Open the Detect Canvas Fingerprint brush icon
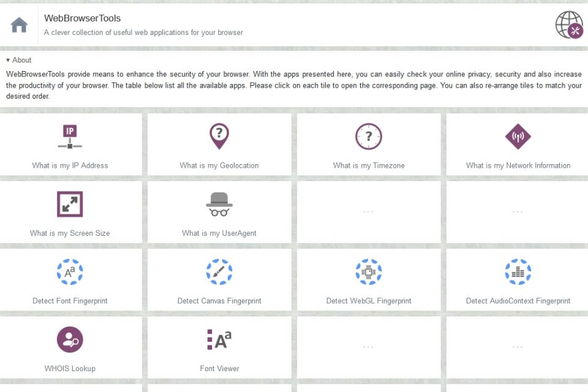The width and height of the screenshot is (588, 392). (x=219, y=271)
